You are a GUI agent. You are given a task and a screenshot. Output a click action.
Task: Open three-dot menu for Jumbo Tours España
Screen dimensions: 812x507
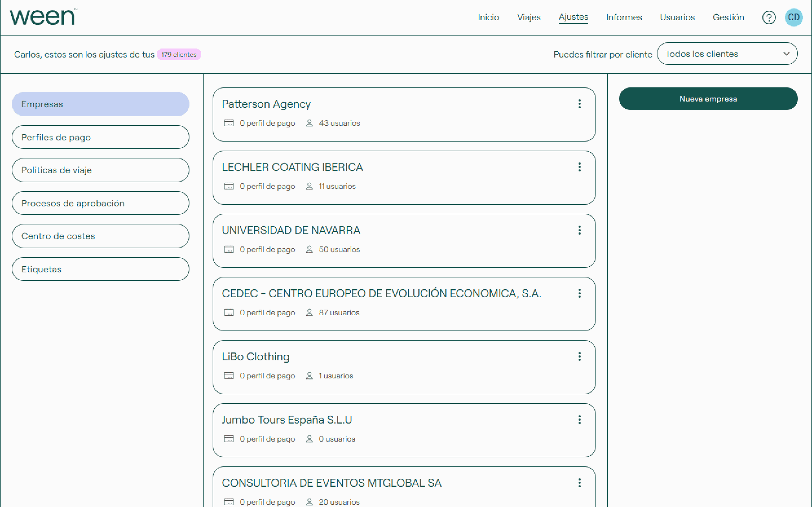(x=579, y=420)
